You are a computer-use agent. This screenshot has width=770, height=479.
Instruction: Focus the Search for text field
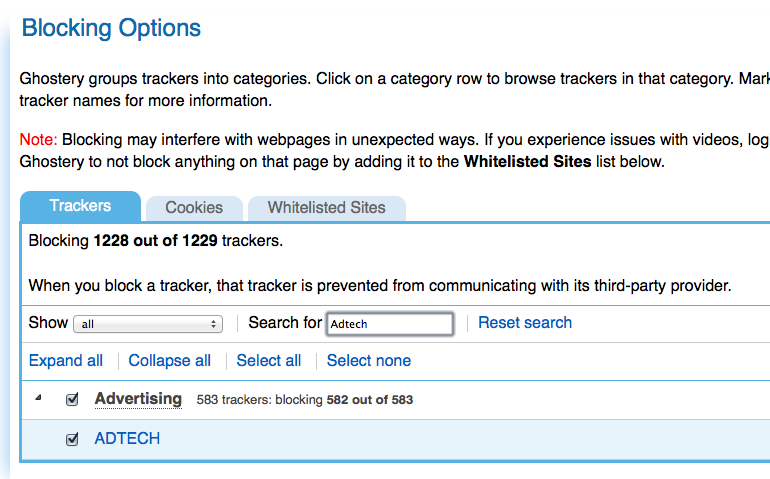[x=390, y=324]
